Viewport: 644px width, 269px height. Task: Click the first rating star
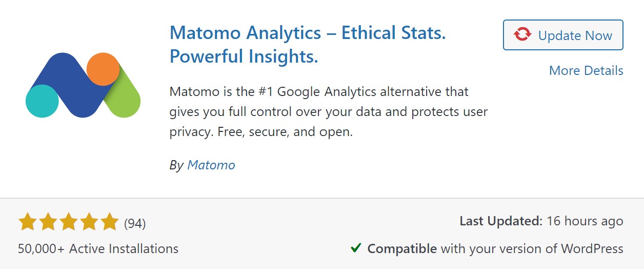point(28,223)
